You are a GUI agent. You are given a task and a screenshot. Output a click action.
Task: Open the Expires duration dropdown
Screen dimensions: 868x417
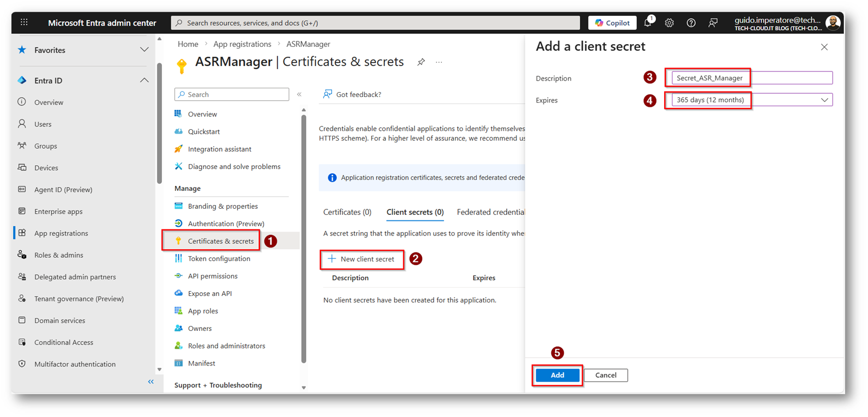[x=751, y=100]
